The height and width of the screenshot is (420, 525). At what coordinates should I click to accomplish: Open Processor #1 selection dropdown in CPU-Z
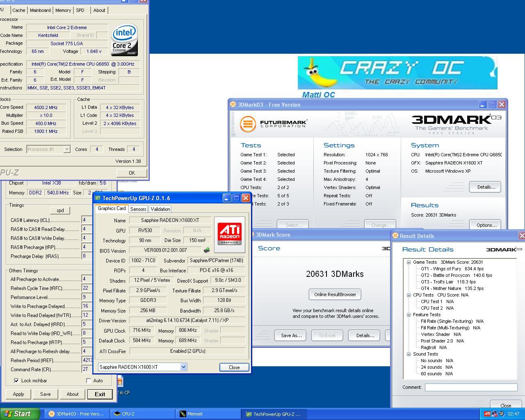pos(66,149)
